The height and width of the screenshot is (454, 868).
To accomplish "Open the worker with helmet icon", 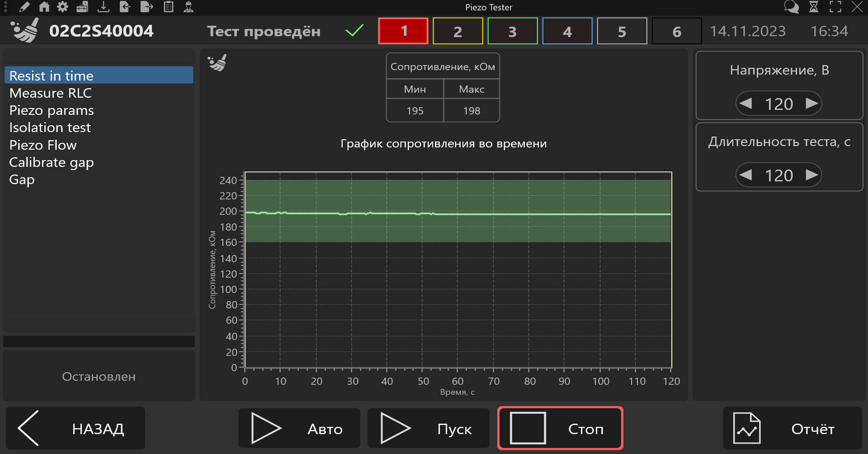I will (189, 7).
